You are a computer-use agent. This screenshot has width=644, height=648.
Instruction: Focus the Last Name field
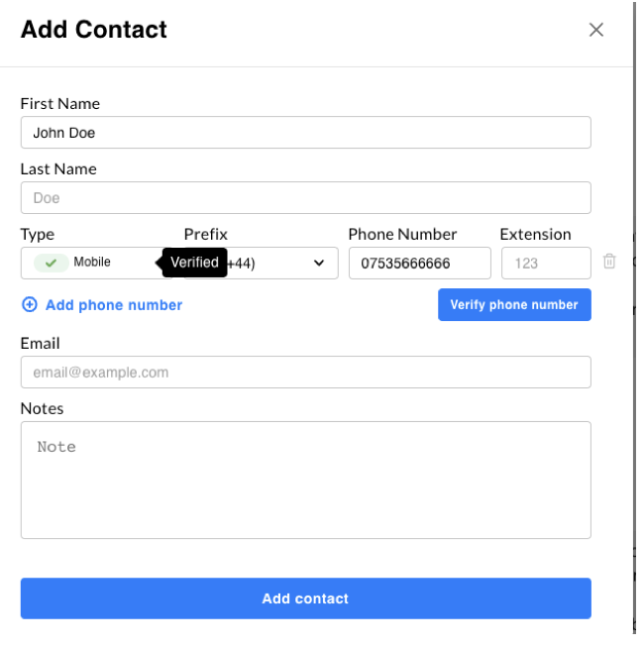(x=306, y=197)
